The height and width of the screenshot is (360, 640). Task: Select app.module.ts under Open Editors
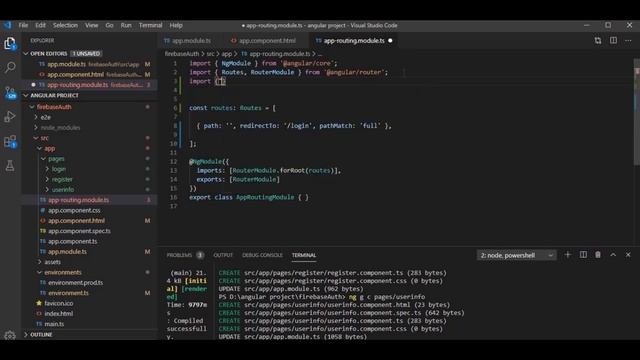pos(89,64)
